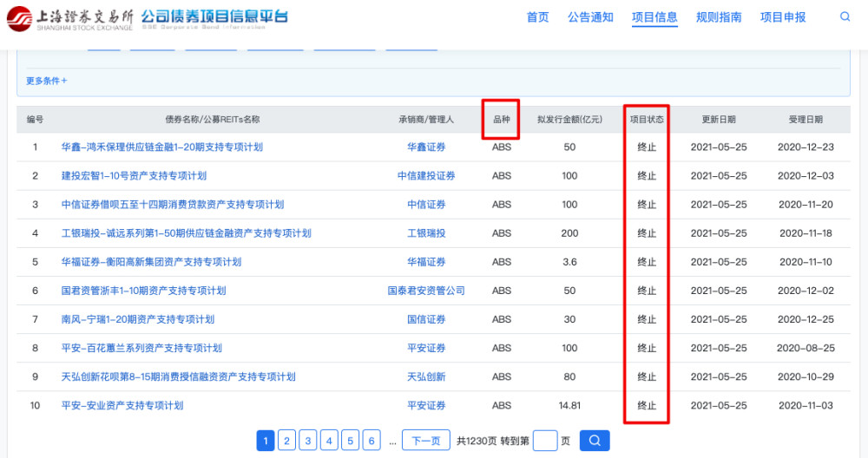Click amount 3.6 in row 5
The width and height of the screenshot is (868, 458).
tap(569, 262)
